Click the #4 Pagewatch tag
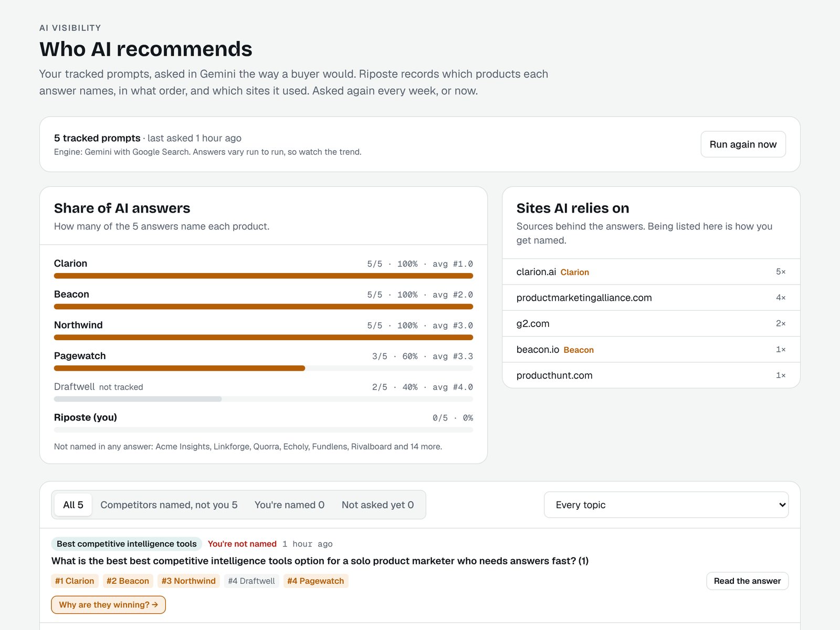The height and width of the screenshot is (630, 840). click(x=316, y=581)
